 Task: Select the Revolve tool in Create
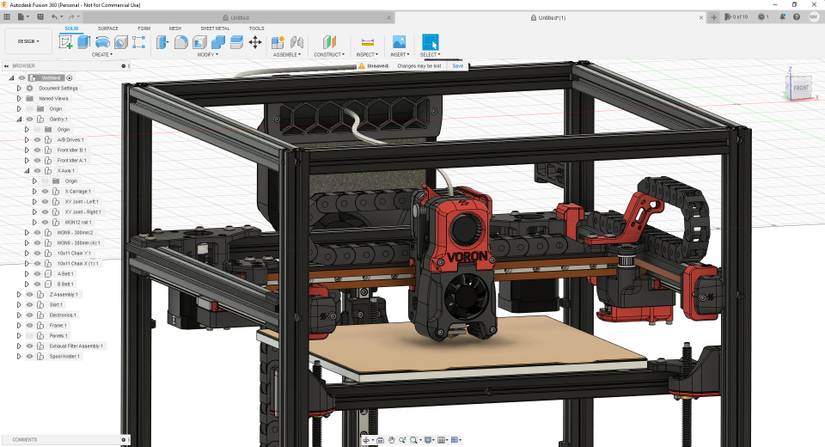point(103,42)
